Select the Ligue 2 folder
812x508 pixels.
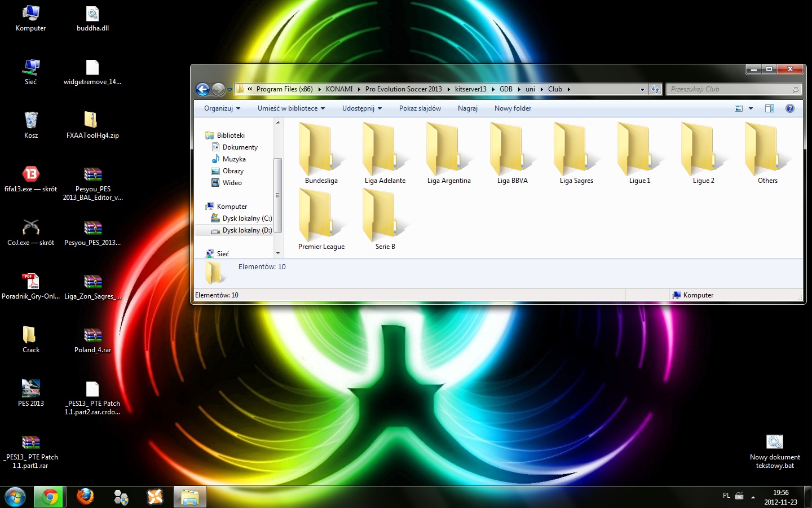tap(704, 154)
